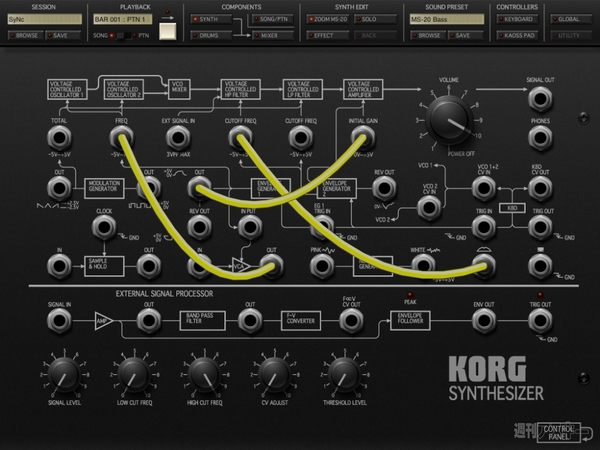Click the Sample & Hold OUT jack

pos(149,266)
